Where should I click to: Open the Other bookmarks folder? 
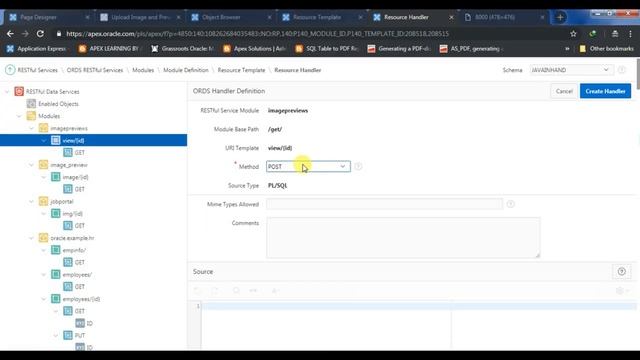(x=607, y=49)
